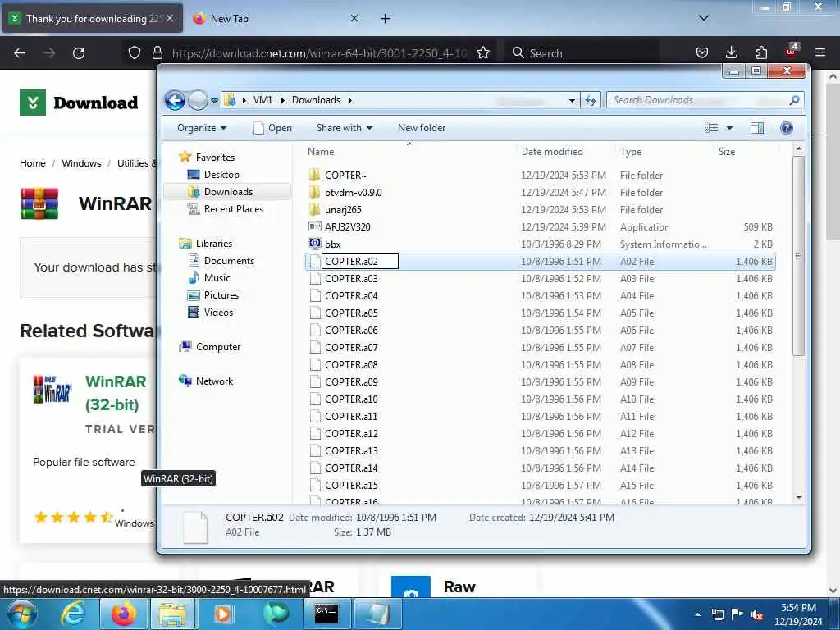Toggle the preview pane

click(x=757, y=128)
